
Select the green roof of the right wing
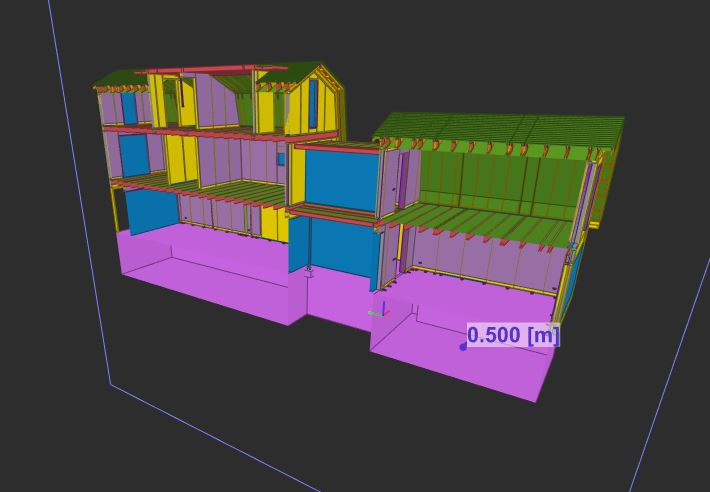point(500,129)
